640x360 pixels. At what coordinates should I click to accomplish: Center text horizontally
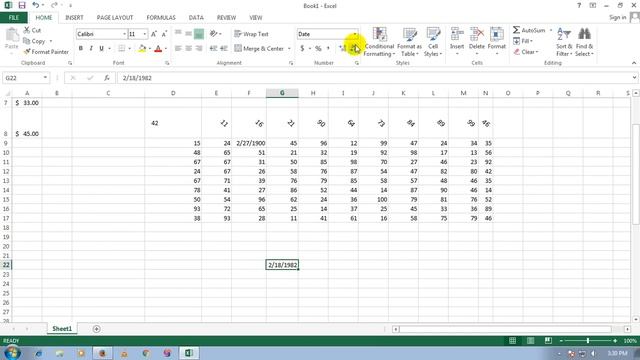[189, 49]
